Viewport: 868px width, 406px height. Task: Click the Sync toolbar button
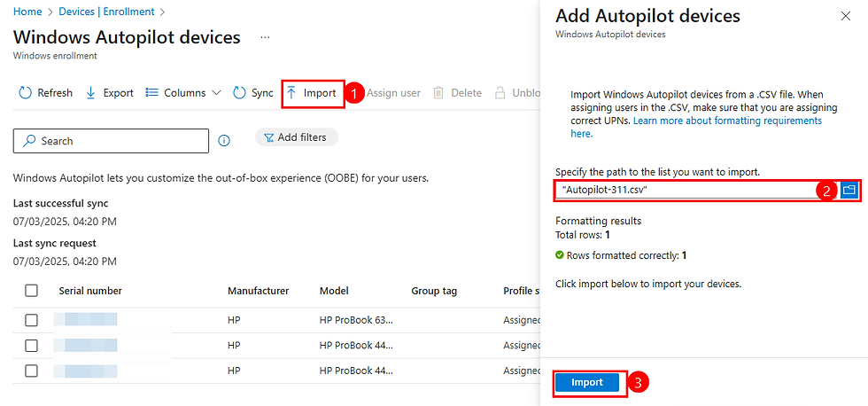coord(253,93)
